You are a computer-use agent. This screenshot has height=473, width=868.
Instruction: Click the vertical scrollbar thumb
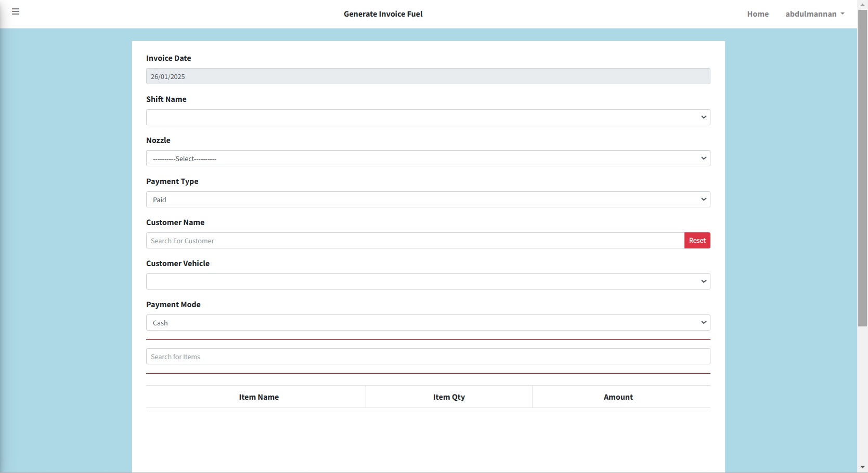tap(862, 166)
